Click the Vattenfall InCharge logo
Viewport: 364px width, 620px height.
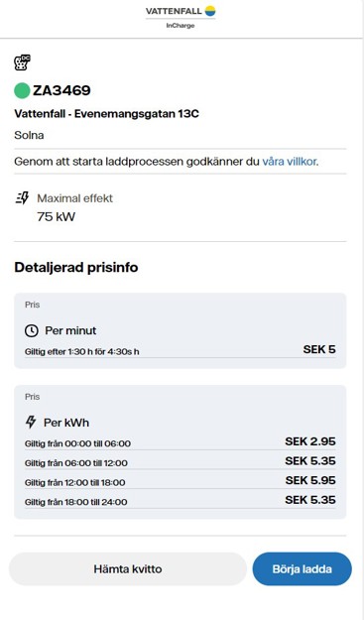click(x=181, y=17)
